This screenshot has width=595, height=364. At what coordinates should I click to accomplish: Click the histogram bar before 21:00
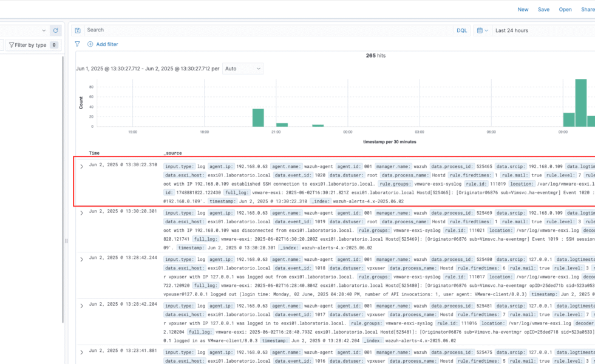pos(258,118)
